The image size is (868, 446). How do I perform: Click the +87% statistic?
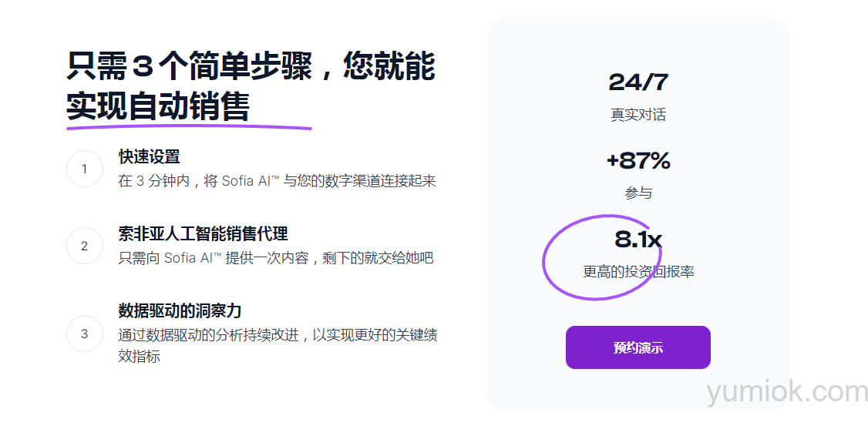point(638,161)
